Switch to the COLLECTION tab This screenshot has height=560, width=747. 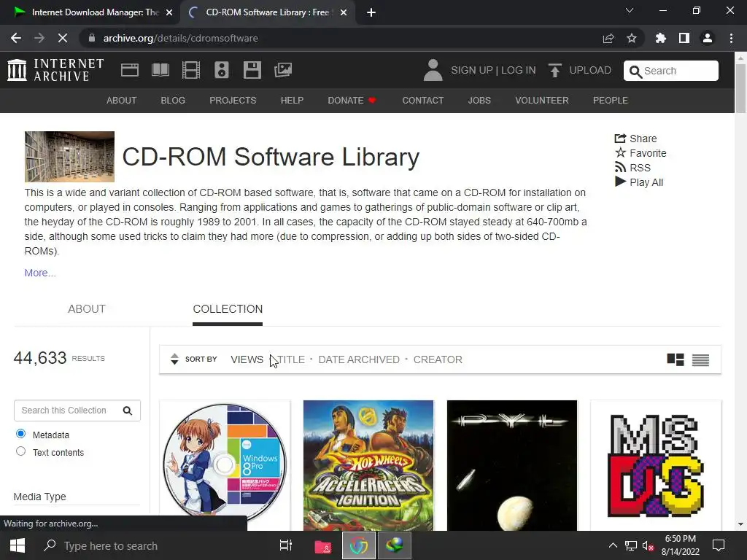[228, 309]
